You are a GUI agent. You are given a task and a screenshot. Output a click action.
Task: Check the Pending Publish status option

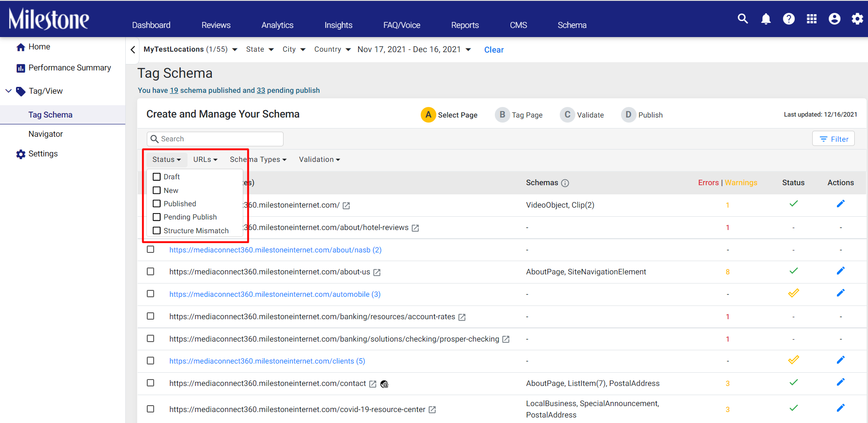pyautogui.click(x=156, y=217)
